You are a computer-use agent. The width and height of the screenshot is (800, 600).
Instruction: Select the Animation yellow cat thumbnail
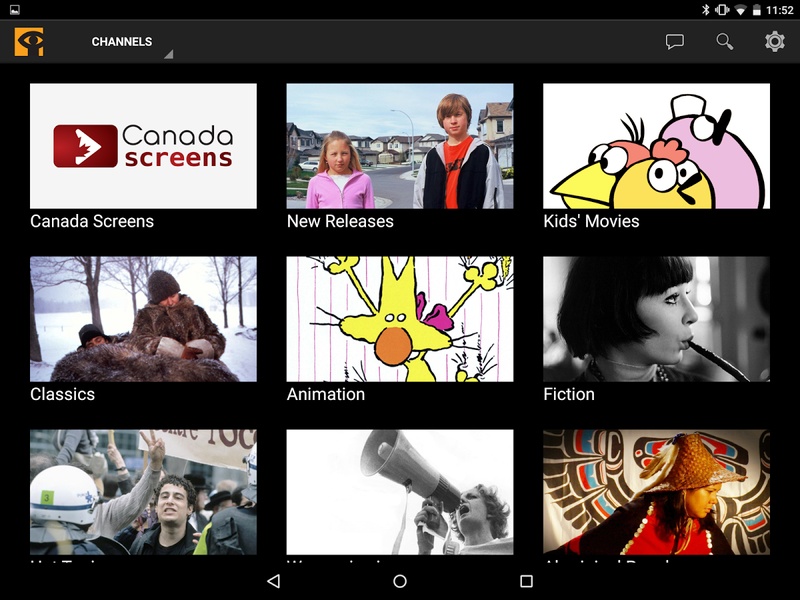[x=400, y=319]
